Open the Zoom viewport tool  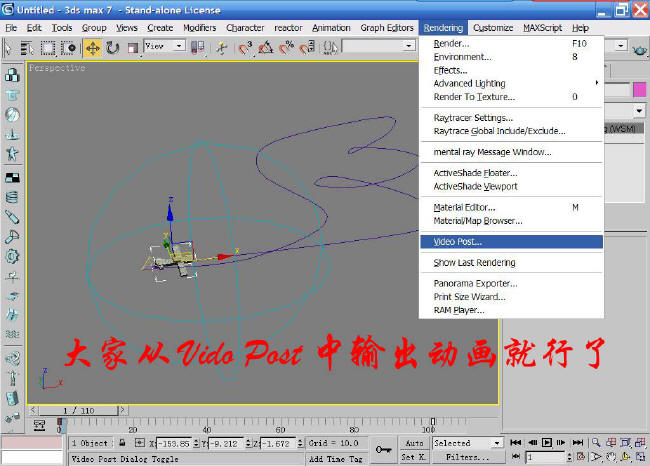(596, 443)
